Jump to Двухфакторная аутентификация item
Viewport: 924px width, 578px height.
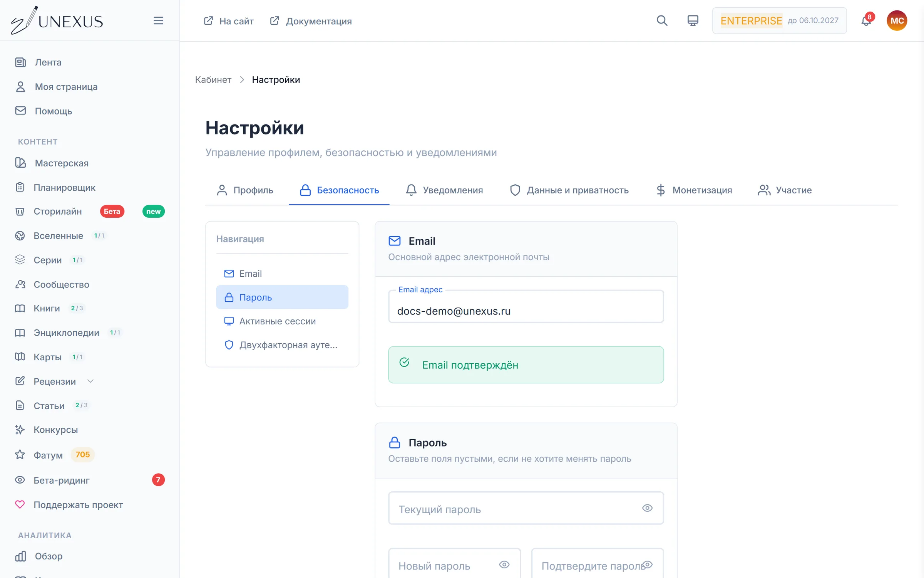click(282, 345)
